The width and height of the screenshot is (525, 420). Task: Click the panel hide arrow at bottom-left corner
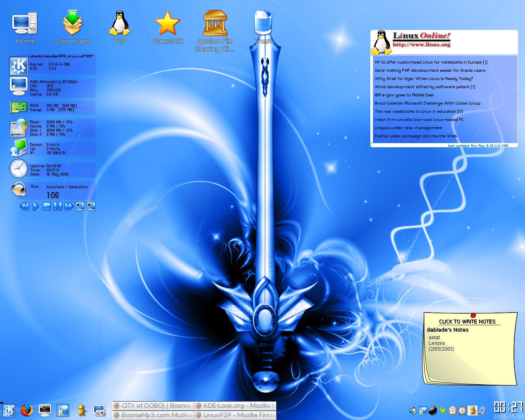[x=1, y=403]
